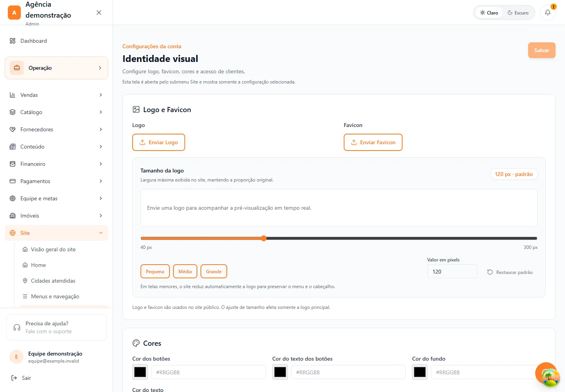
Task: Expand the Operação menu chevron
Action: pyautogui.click(x=100, y=68)
